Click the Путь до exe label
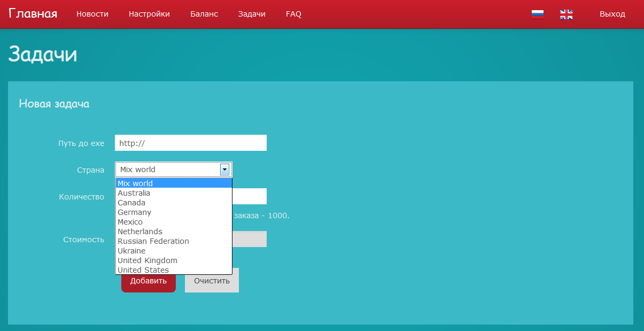 coord(81,143)
